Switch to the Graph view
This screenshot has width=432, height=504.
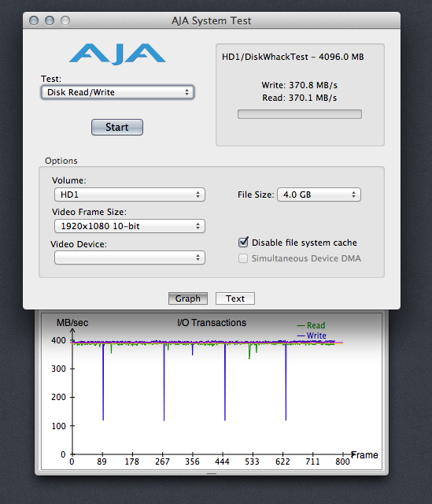(x=188, y=298)
